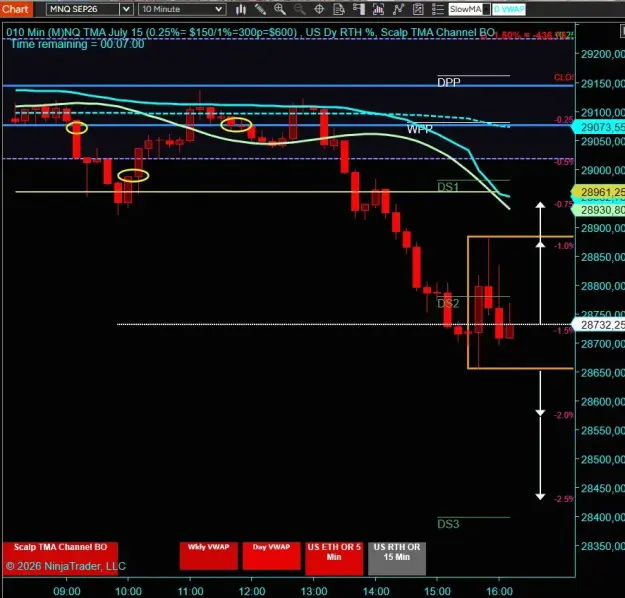Select the Chart tab
Image resolution: width=625 pixels, height=598 pixels.
coord(16,9)
